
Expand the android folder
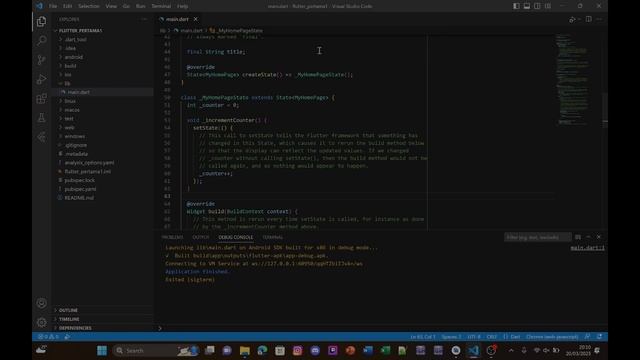[73, 57]
